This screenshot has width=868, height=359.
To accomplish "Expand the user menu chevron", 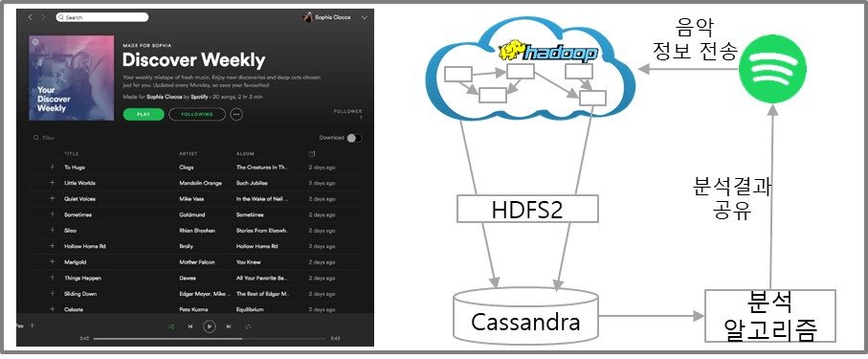I will pyautogui.click(x=365, y=18).
